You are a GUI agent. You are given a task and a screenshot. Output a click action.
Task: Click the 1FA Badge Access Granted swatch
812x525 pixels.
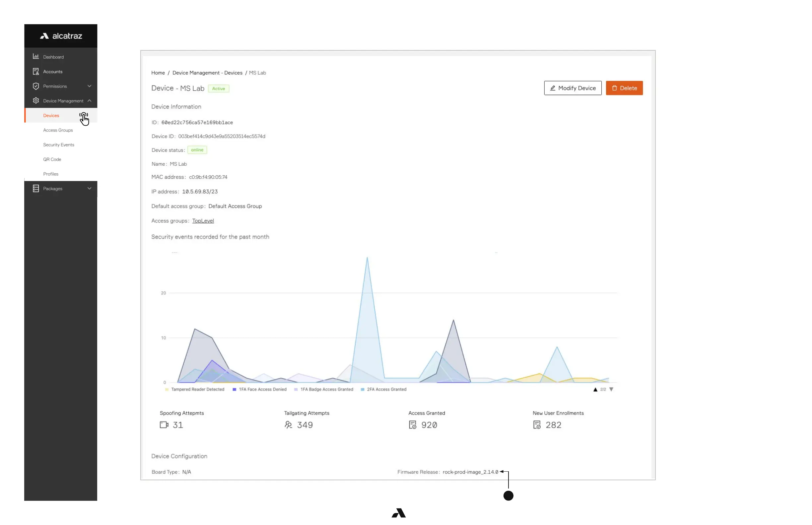296,389
